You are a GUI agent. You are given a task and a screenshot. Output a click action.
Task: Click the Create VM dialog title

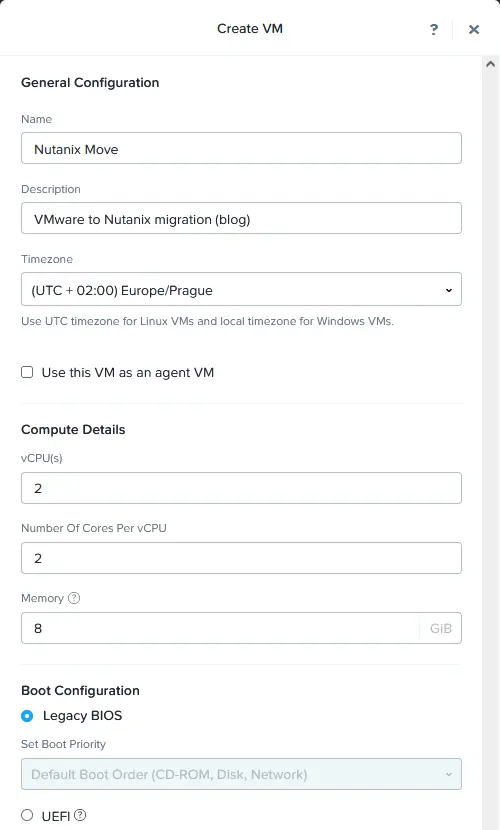tap(250, 29)
